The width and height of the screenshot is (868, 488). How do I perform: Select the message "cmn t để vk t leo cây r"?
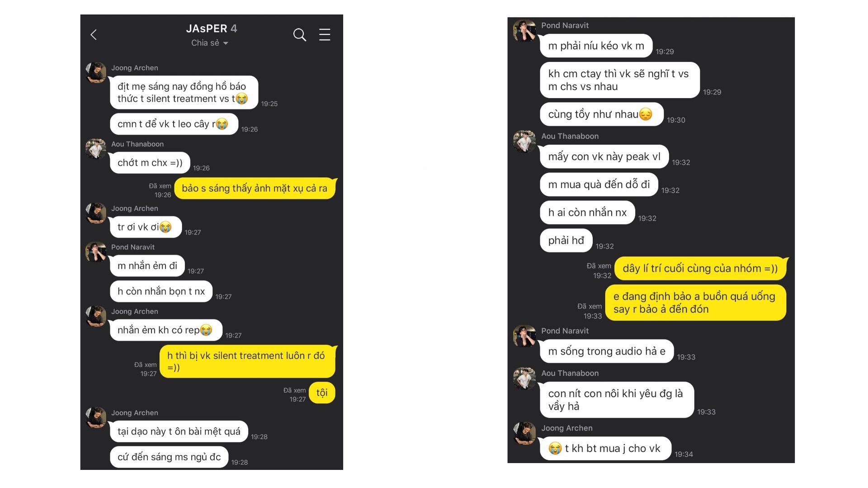click(x=174, y=124)
